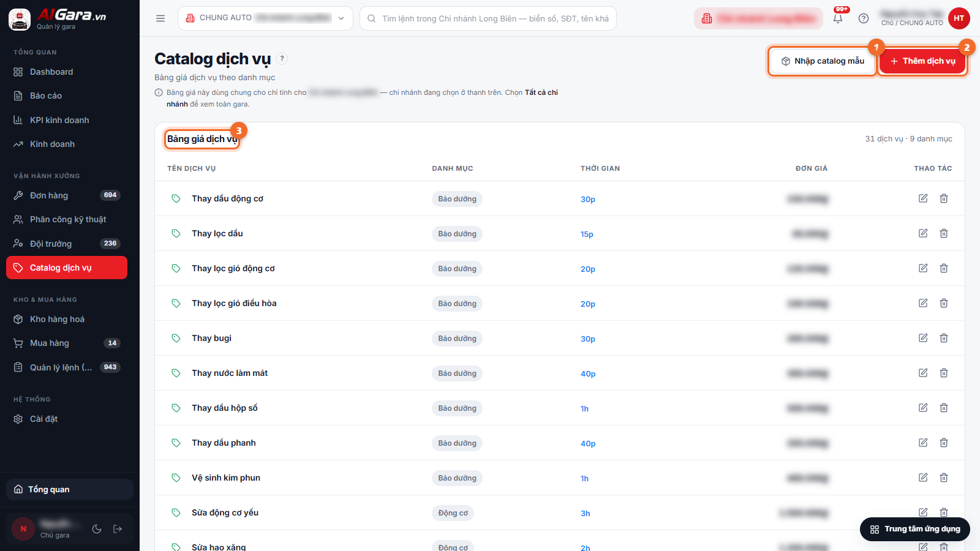Open Mua hàng in sidebar
980x551 pixels.
click(67, 343)
